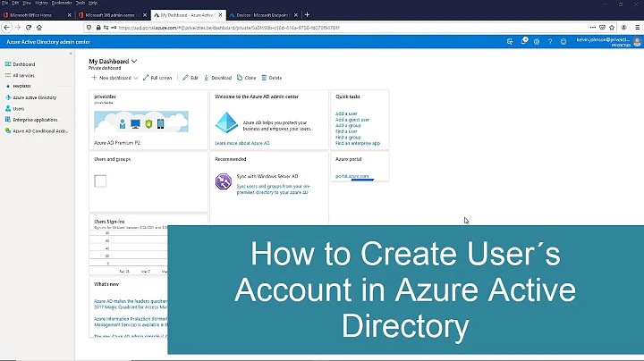Go back with the browser back arrow
The width and height of the screenshot is (644, 361).
[7, 28]
